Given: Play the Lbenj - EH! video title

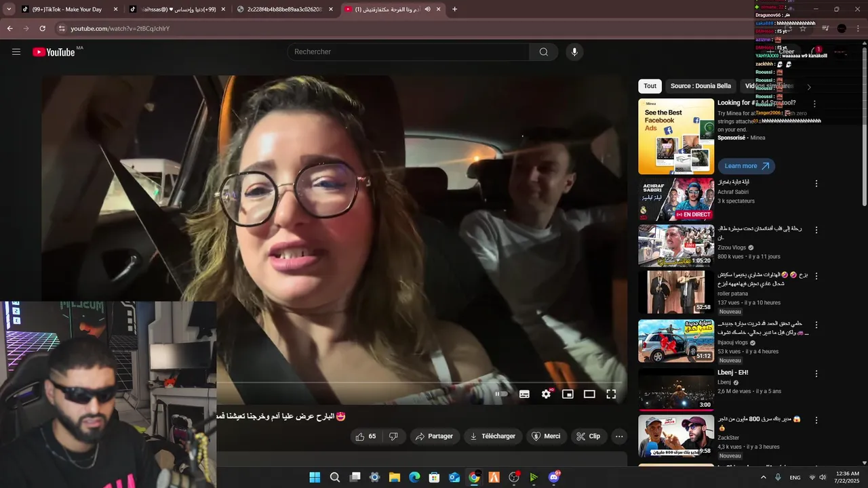Looking at the screenshot, I should (x=733, y=373).
